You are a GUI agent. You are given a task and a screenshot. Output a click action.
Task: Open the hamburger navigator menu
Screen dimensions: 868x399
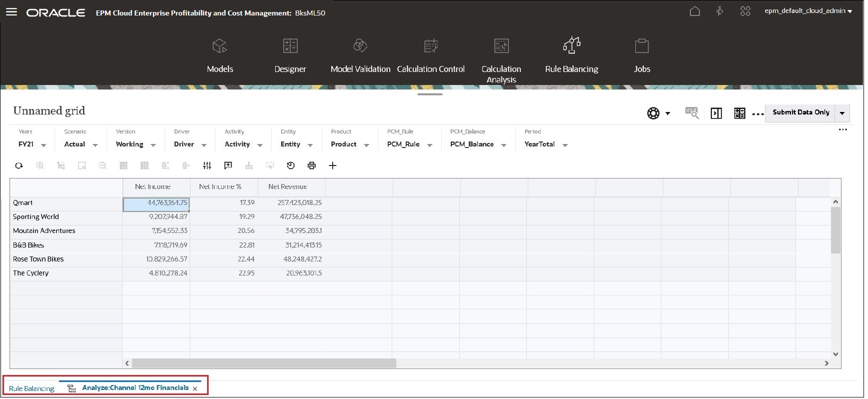pos(12,12)
